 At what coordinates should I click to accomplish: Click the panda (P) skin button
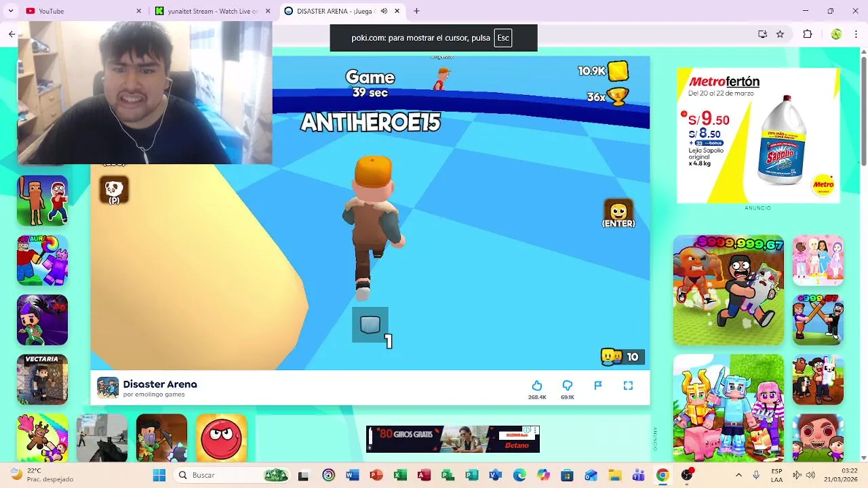(114, 190)
